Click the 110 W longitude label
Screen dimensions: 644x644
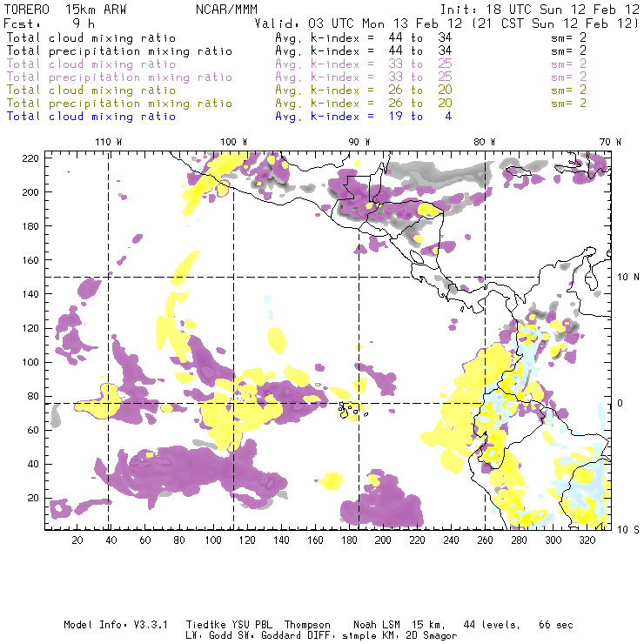(109, 142)
